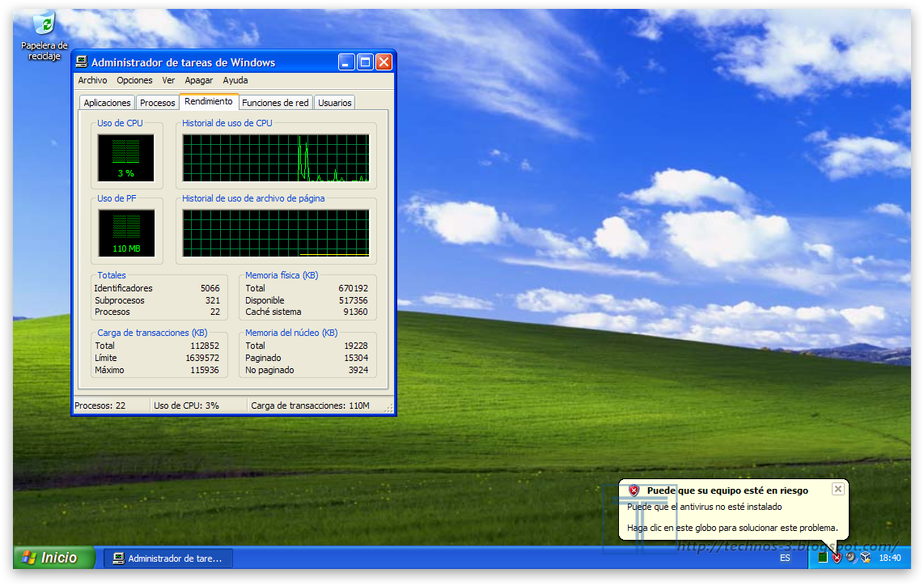Select the Administrador de tareas taskbar button
This screenshot has width=924, height=586.
pos(167,558)
